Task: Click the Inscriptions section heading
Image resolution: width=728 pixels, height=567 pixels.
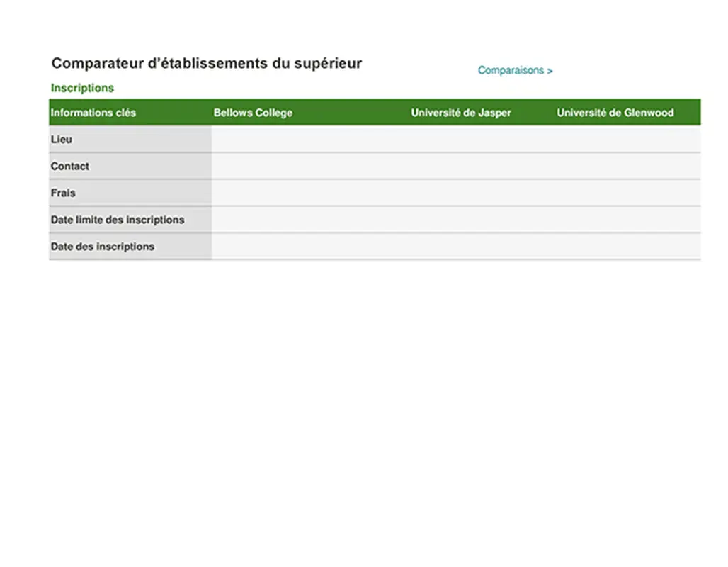Action: coord(82,88)
